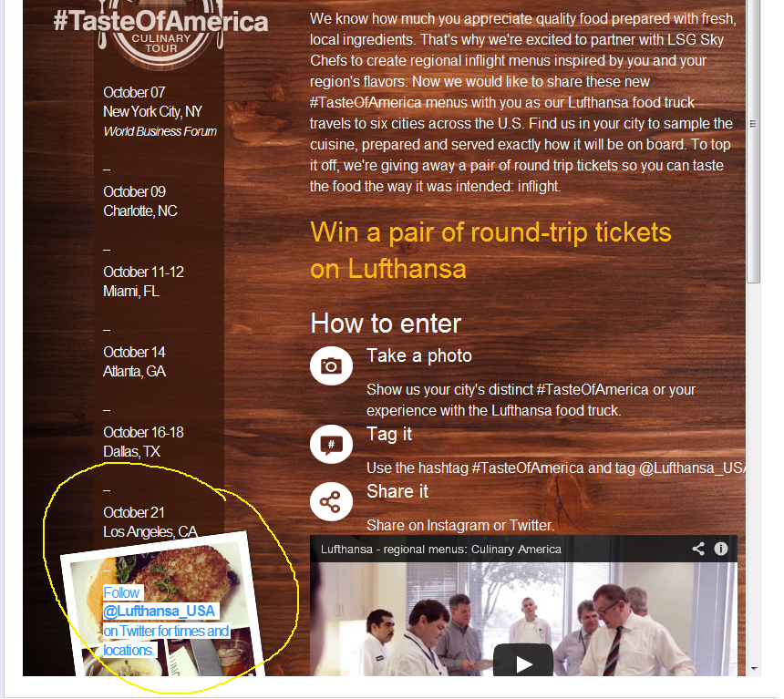
Task: Click the hashtag speech bubble icon
Action: 331,444
